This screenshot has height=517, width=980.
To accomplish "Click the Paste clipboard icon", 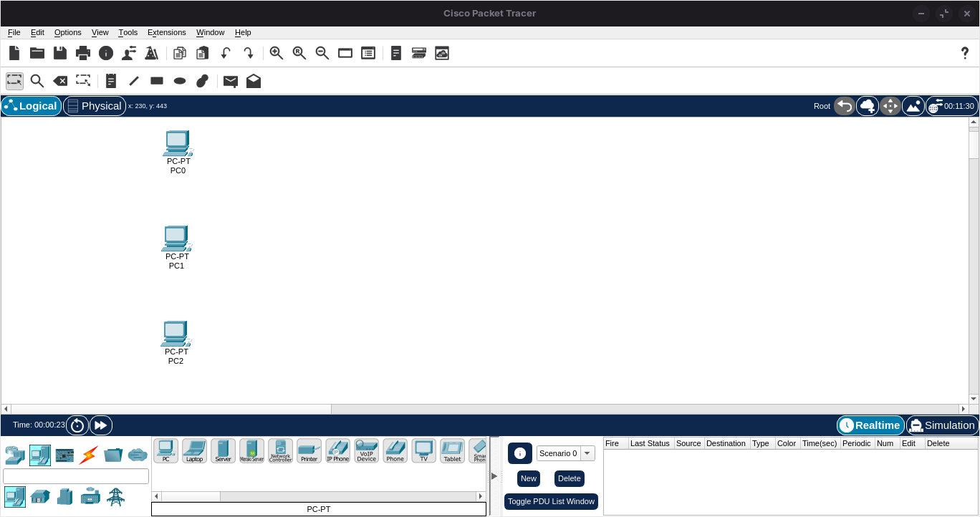I will (x=203, y=53).
